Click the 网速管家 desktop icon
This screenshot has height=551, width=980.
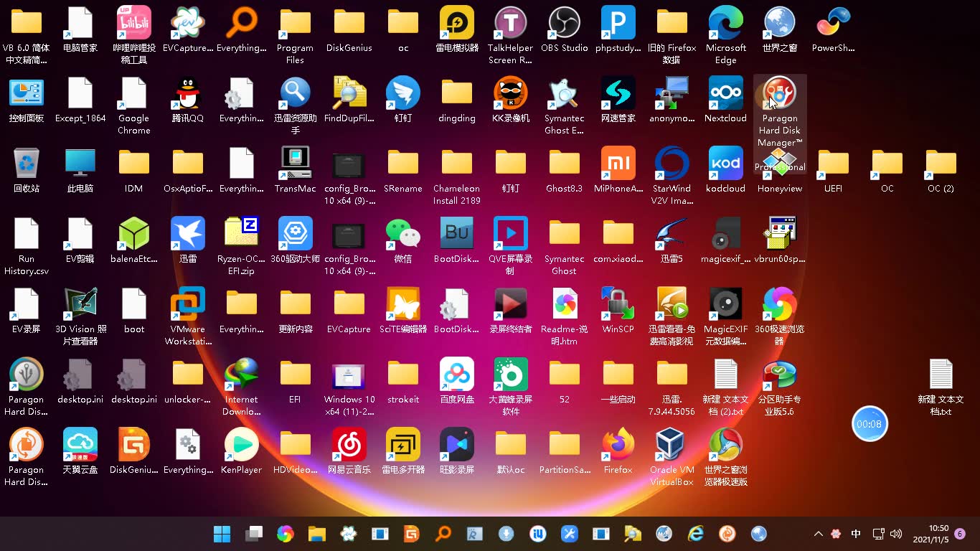[x=618, y=100]
